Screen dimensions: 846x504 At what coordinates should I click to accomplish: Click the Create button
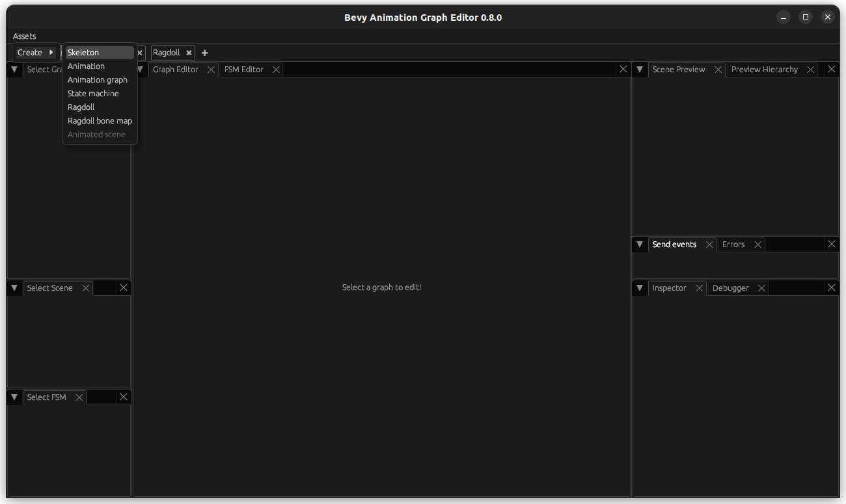[x=31, y=52]
